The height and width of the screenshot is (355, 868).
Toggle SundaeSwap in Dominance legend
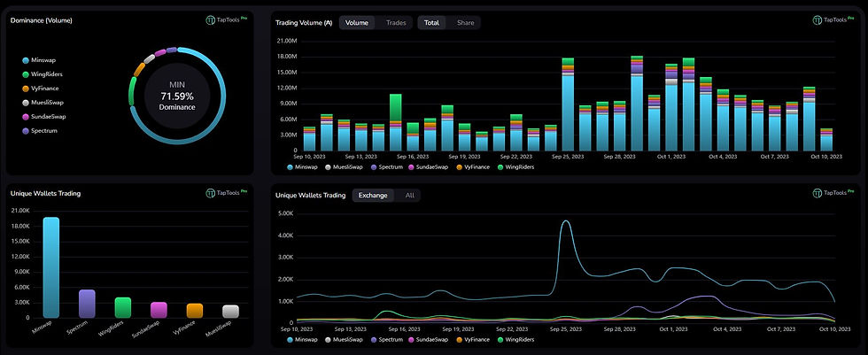click(43, 117)
